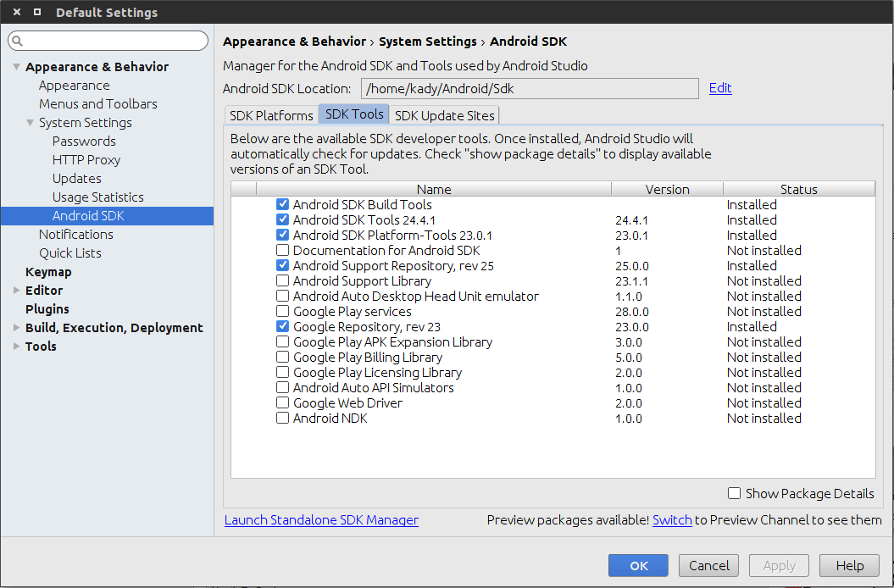Toggle Android SDK Platform-Tools 23.0.1 checkbox
This screenshot has width=894, height=588.
click(x=282, y=235)
